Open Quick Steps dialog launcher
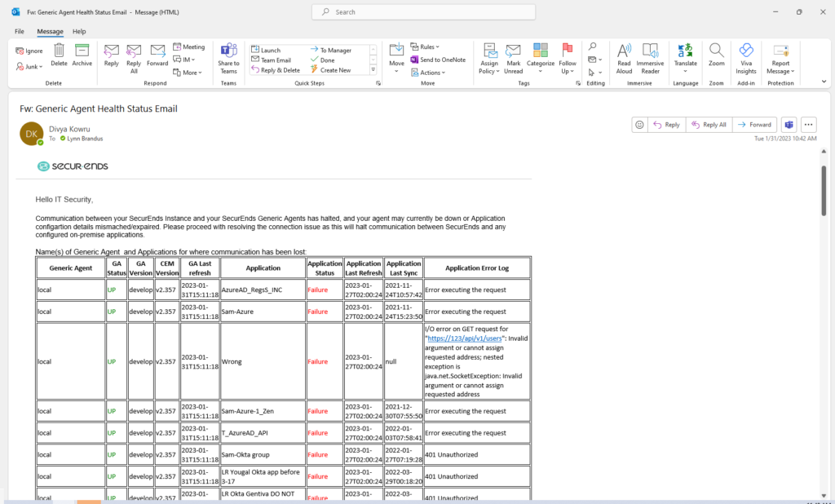The image size is (835, 504). pyautogui.click(x=378, y=83)
